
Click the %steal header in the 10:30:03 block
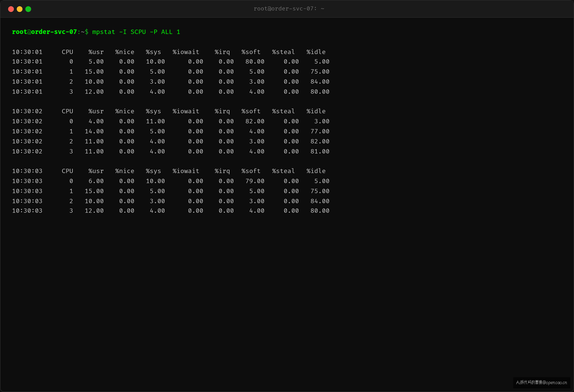click(284, 171)
